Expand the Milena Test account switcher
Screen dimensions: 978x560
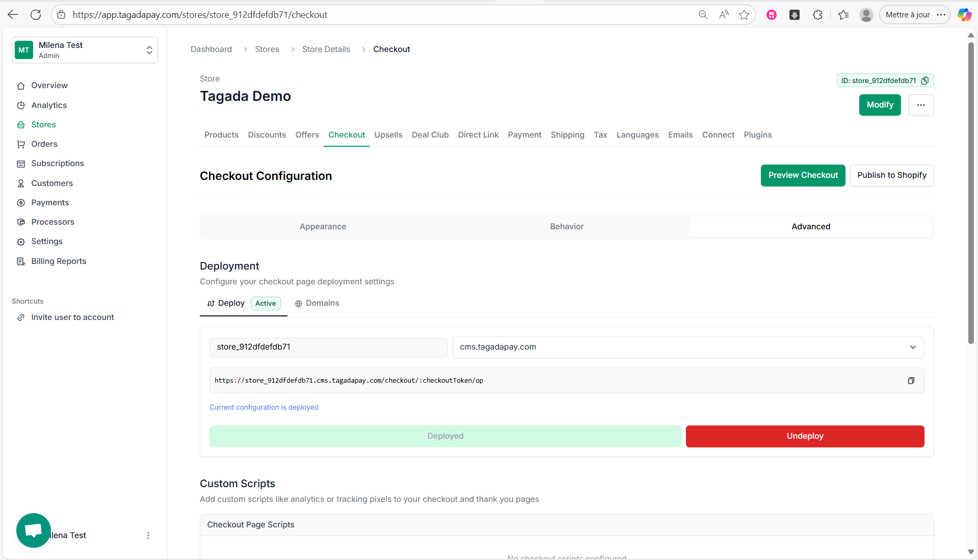[x=85, y=50]
